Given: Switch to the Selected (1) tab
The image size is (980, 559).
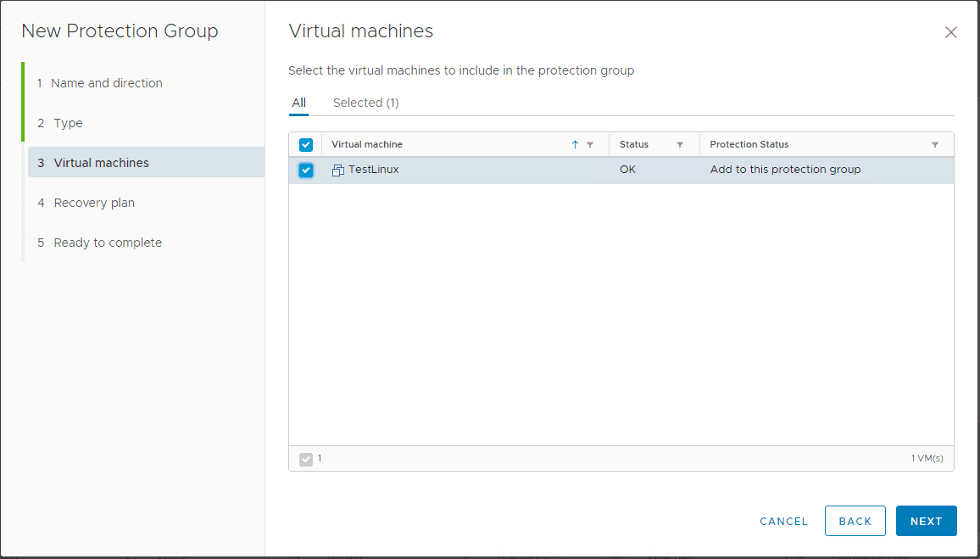Looking at the screenshot, I should point(365,102).
